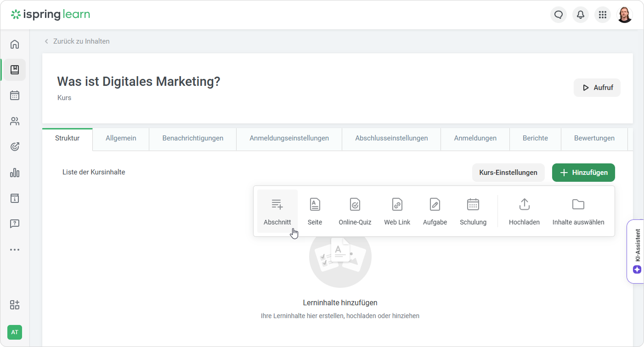Open the Abschlusseinstellungen tab

pos(391,138)
